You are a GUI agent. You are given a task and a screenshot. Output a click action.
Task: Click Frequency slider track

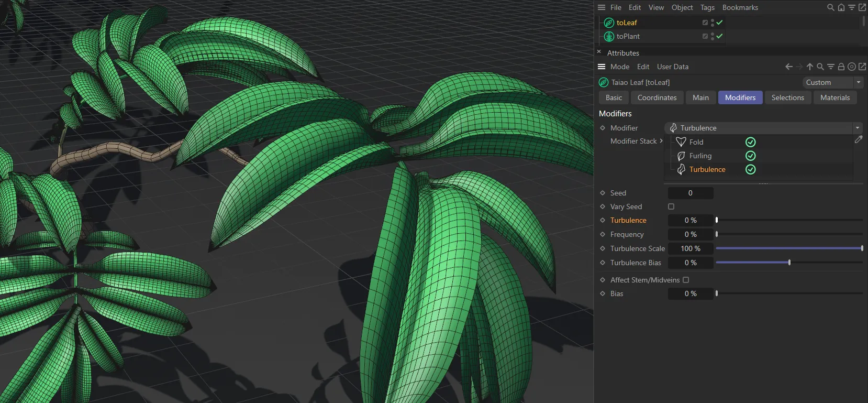[789, 234]
